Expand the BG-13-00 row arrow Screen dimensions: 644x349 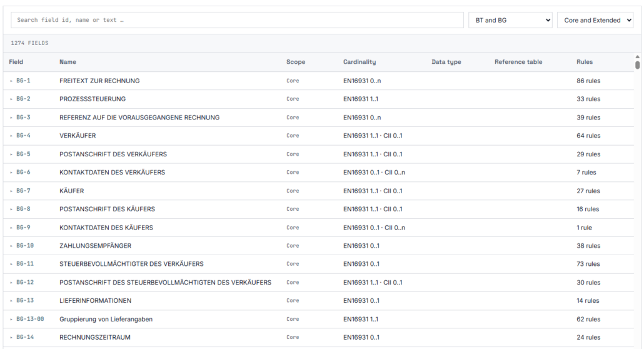point(11,319)
